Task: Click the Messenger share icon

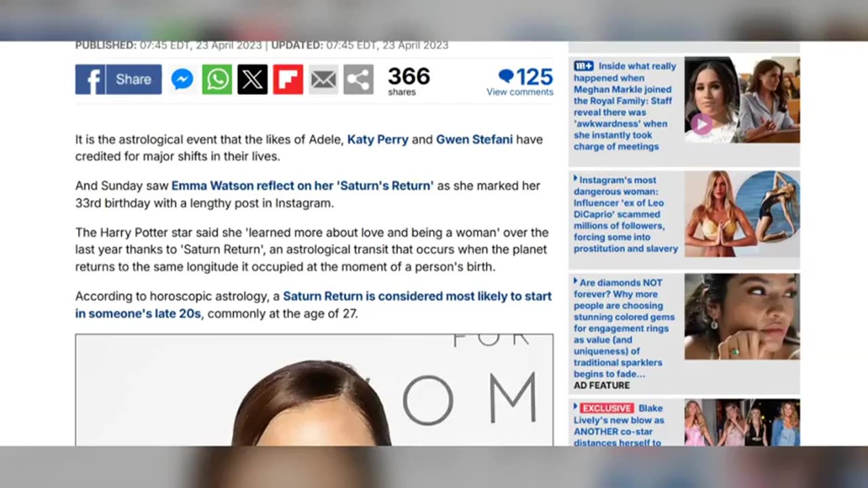Action: point(182,79)
